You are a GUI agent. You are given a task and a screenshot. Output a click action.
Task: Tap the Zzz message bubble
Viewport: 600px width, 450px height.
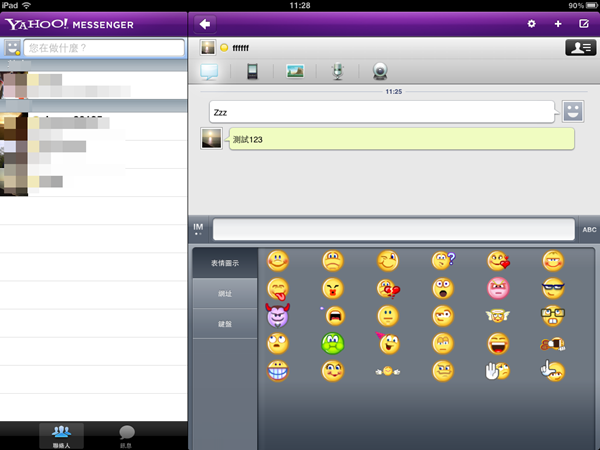tap(384, 112)
